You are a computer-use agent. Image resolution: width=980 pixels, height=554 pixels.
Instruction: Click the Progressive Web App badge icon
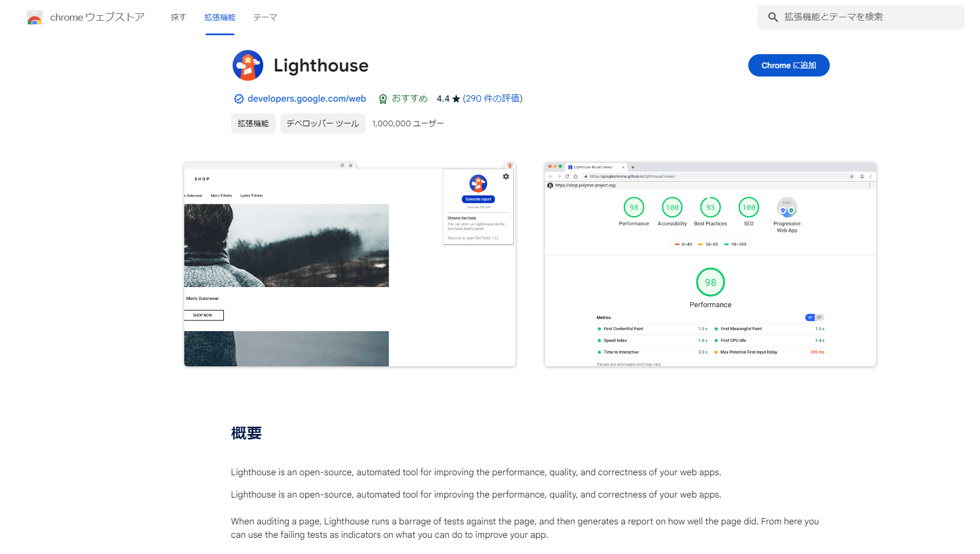point(787,208)
